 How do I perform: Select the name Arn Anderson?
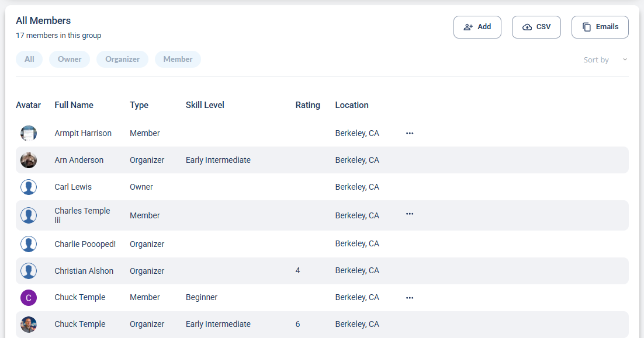click(x=79, y=160)
